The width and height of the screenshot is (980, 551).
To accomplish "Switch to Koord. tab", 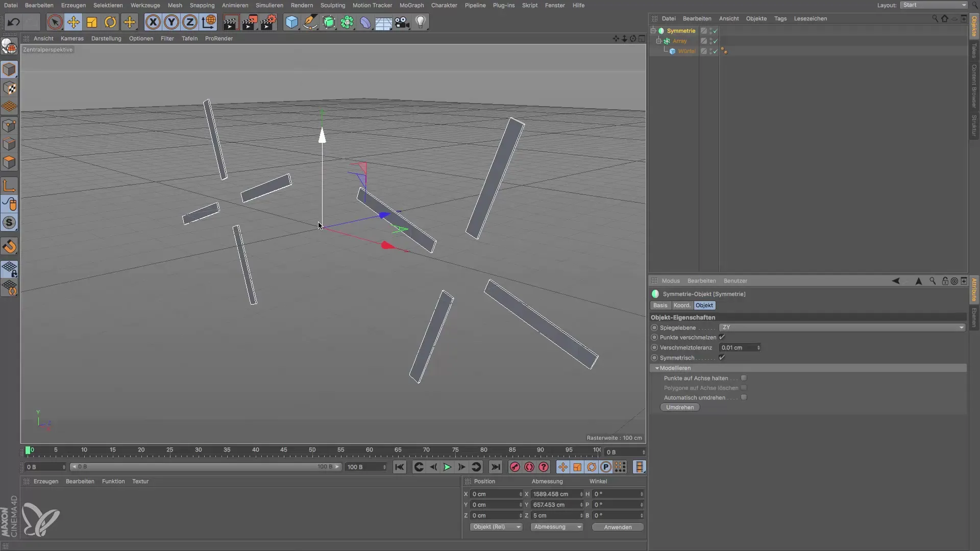I will click(x=682, y=305).
